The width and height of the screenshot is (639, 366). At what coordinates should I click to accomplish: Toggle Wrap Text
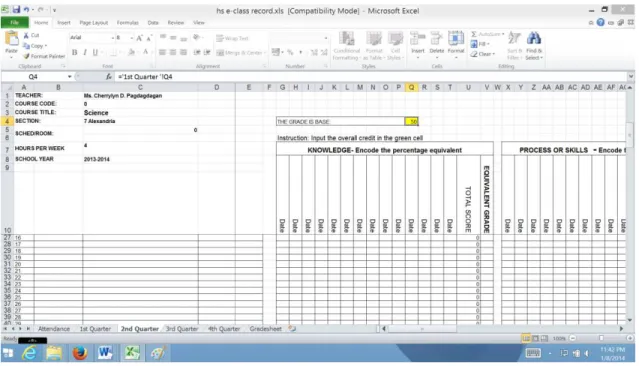point(232,38)
